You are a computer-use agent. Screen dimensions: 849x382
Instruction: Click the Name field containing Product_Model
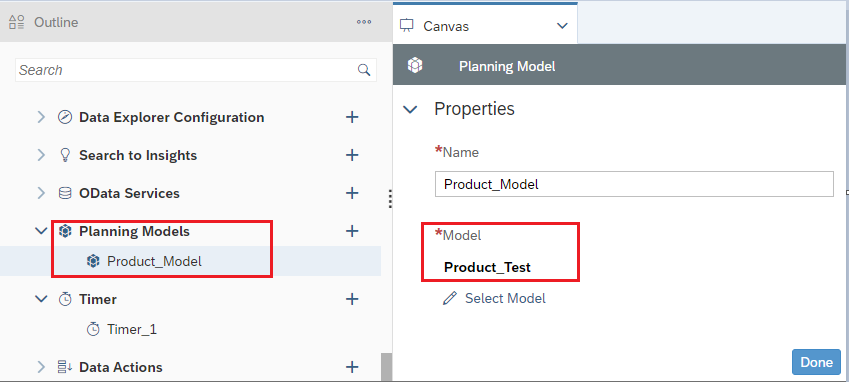point(634,184)
